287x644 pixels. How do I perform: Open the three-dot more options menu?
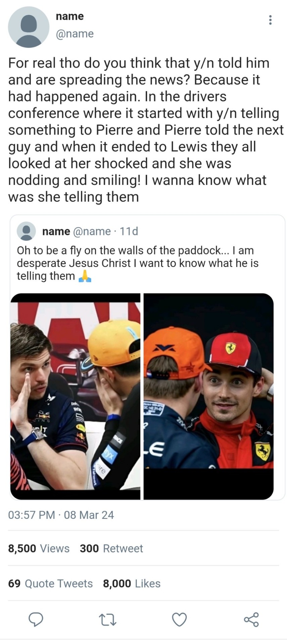[270, 20]
